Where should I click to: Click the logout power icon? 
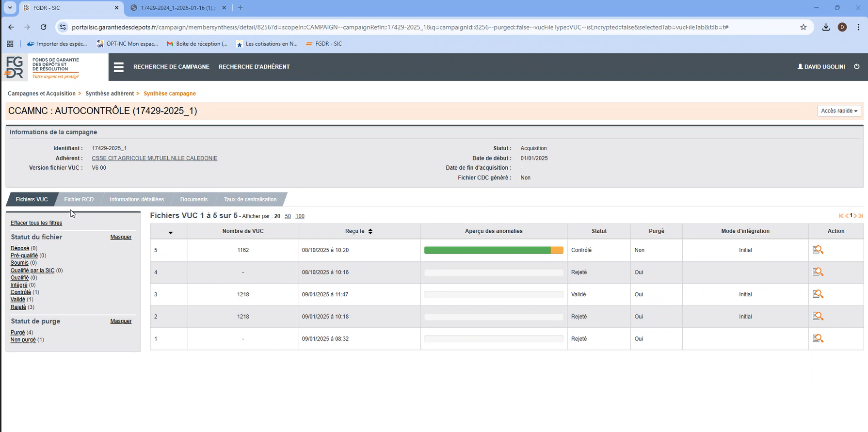(x=857, y=66)
